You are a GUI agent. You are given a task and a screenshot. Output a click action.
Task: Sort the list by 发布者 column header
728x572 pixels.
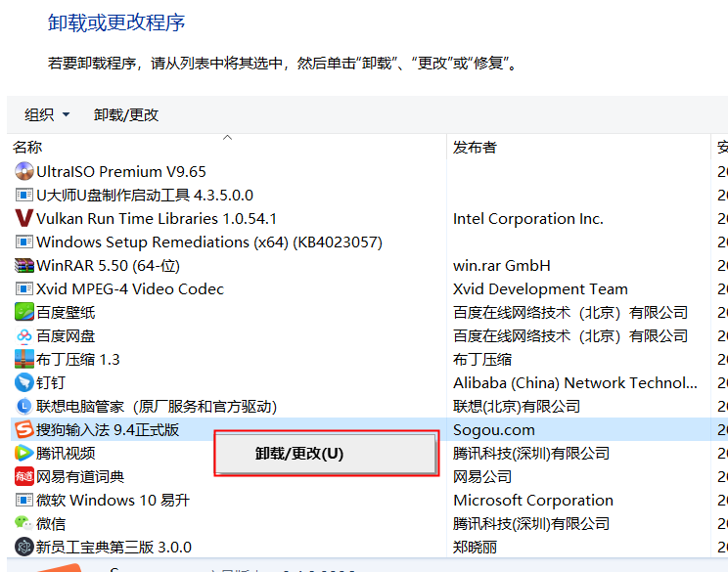click(475, 148)
